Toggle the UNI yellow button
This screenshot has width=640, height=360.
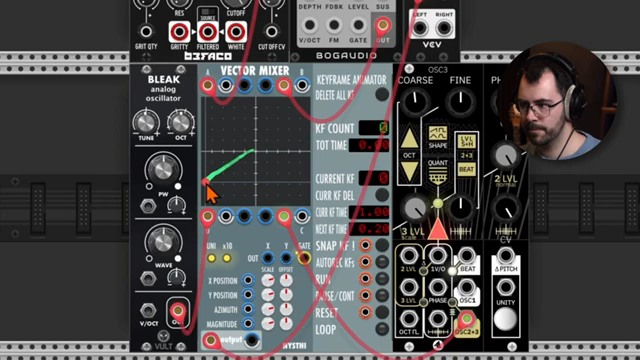(211, 258)
